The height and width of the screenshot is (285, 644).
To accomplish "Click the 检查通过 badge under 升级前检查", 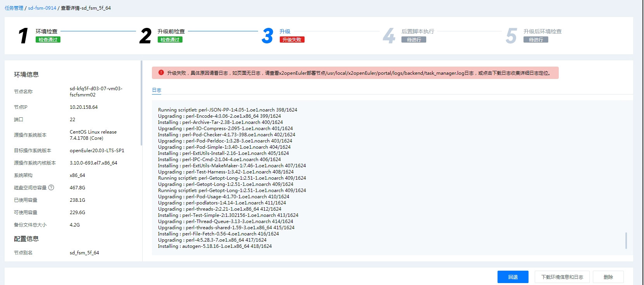I will [x=170, y=39].
